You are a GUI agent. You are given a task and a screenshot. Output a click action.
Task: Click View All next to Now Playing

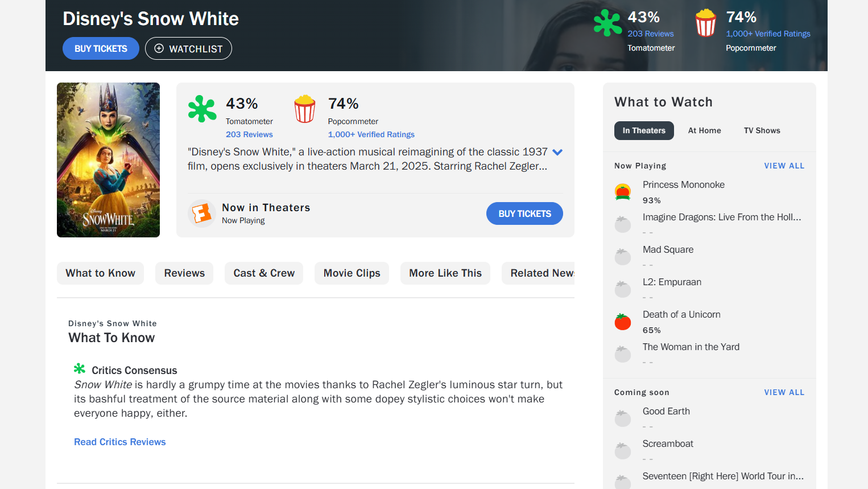click(x=784, y=166)
